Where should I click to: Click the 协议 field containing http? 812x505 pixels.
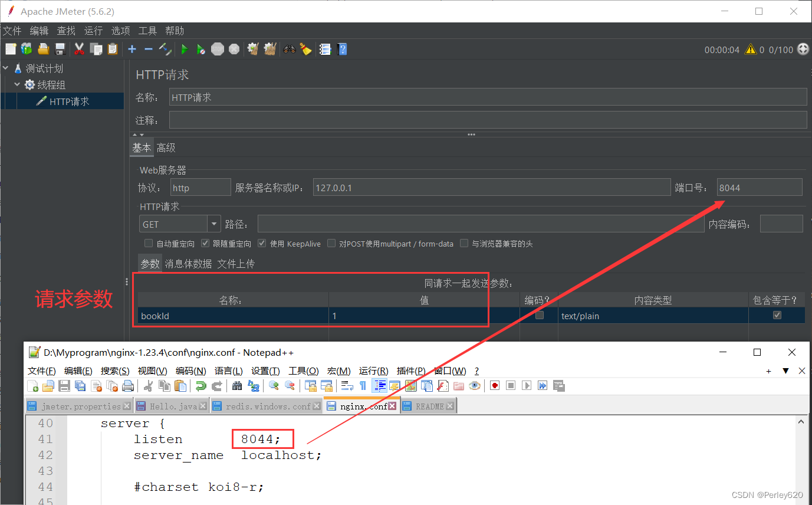point(200,188)
